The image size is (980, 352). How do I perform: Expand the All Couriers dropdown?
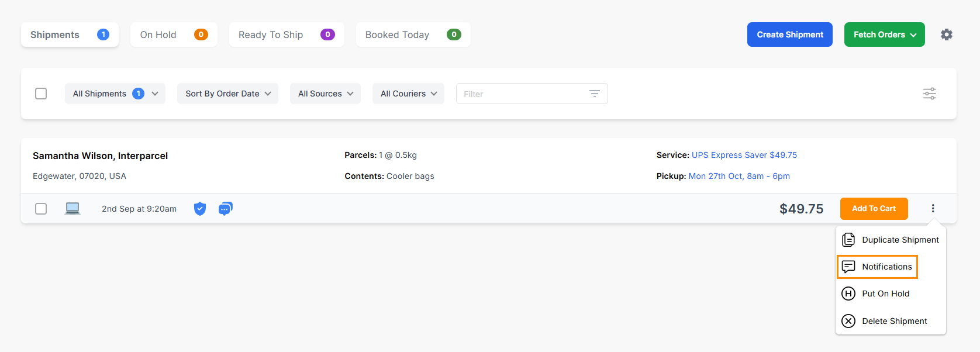[408, 94]
